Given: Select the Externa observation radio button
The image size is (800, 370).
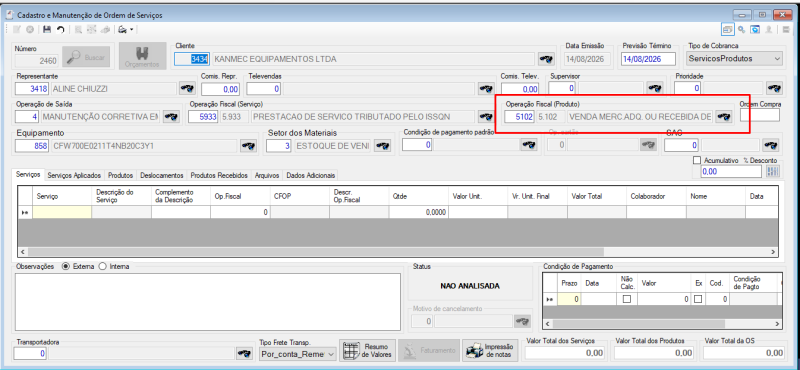Looking at the screenshot, I should click(66, 266).
